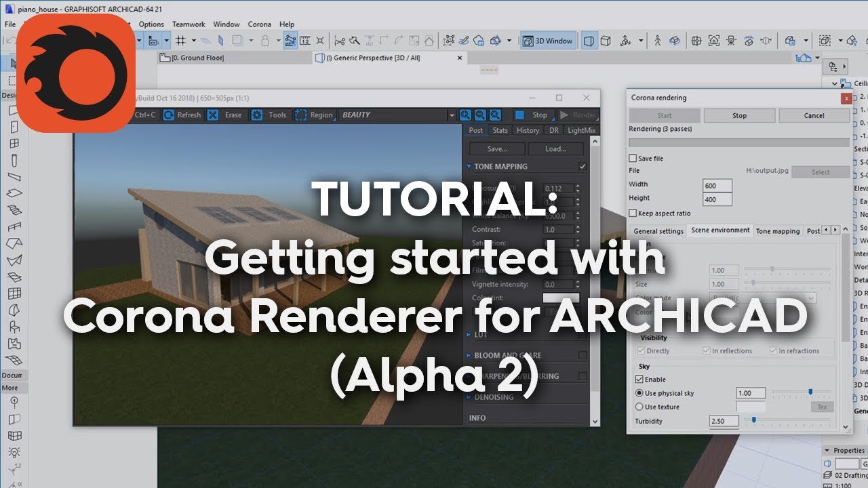Switch to the Stats tab in frame buffer
This screenshot has height=488, width=868.
tap(500, 130)
